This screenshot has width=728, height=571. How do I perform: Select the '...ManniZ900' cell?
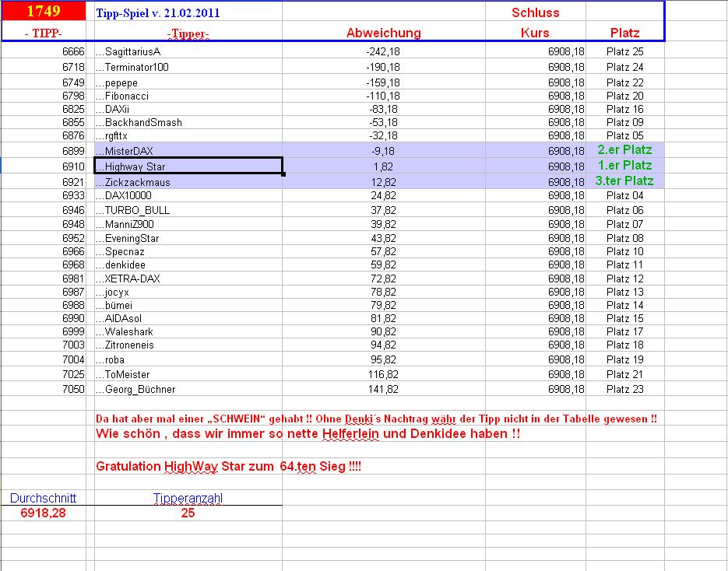(x=188, y=225)
